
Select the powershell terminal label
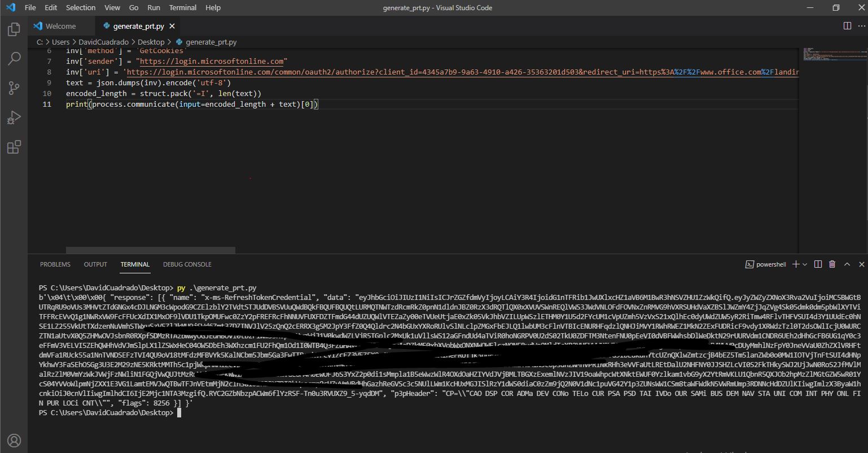pos(766,264)
